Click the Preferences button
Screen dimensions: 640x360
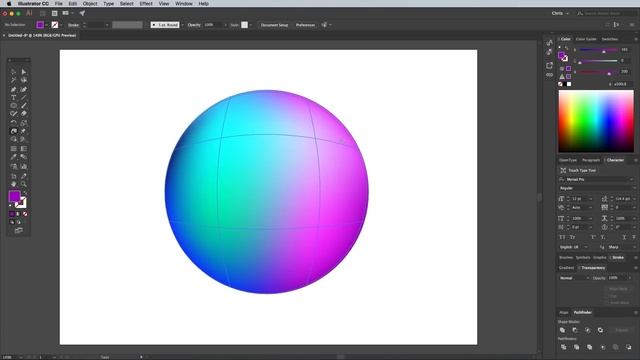pos(305,25)
